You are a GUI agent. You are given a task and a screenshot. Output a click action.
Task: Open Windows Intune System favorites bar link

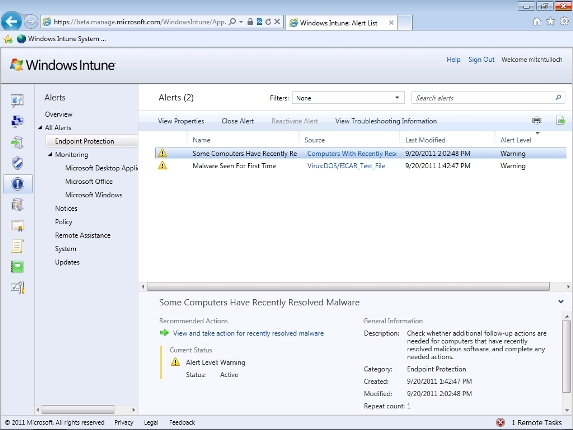[62, 39]
